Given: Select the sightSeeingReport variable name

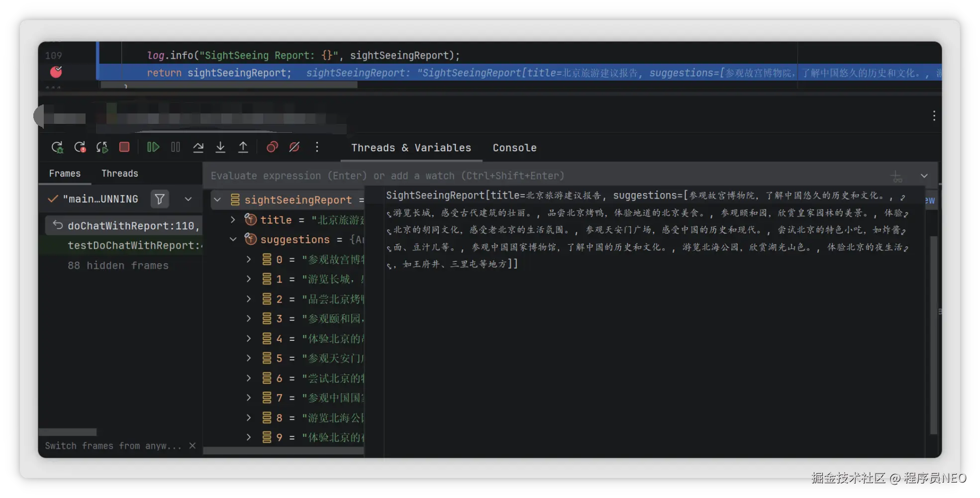Looking at the screenshot, I should tap(298, 200).
